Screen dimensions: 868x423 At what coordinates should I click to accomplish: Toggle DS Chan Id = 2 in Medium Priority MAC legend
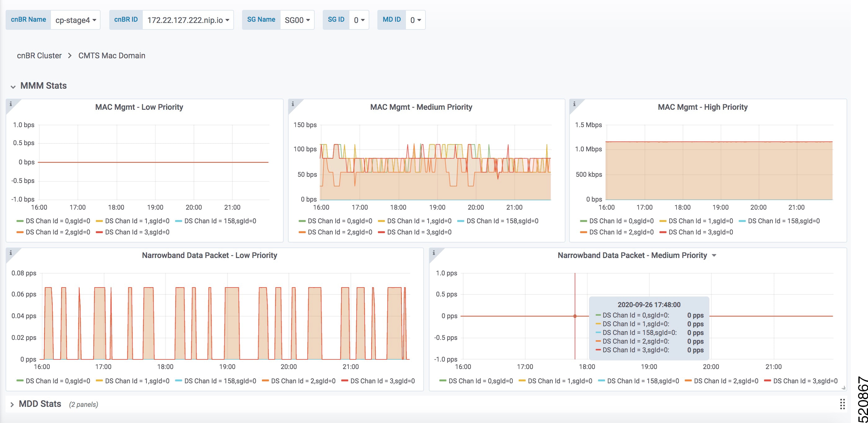click(x=340, y=232)
